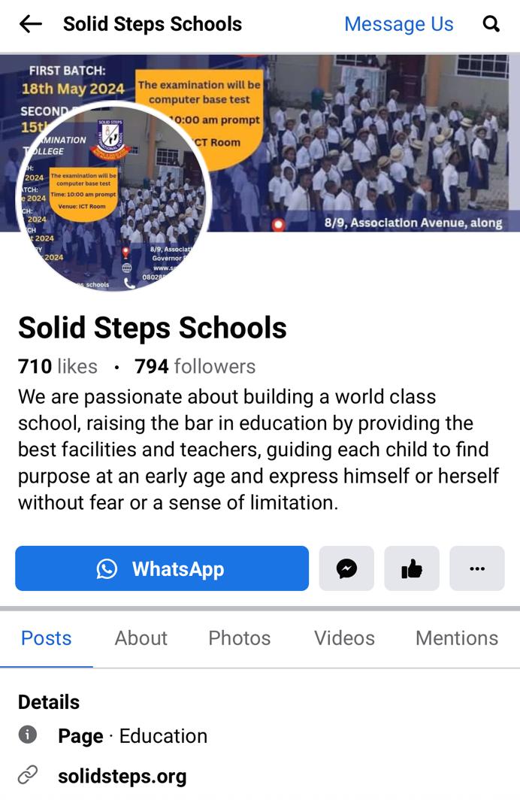
Task: Open the three-dots more options button
Action: pyautogui.click(x=477, y=568)
